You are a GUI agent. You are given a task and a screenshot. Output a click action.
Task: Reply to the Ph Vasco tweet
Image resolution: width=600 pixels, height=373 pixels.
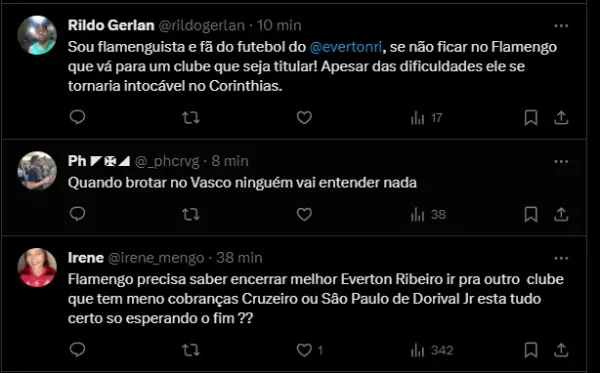(77, 214)
